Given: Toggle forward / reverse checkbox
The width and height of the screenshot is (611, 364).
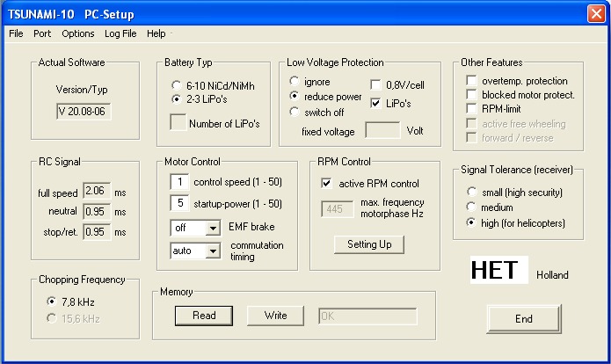Looking at the screenshot, I should [x=471, y=137].
